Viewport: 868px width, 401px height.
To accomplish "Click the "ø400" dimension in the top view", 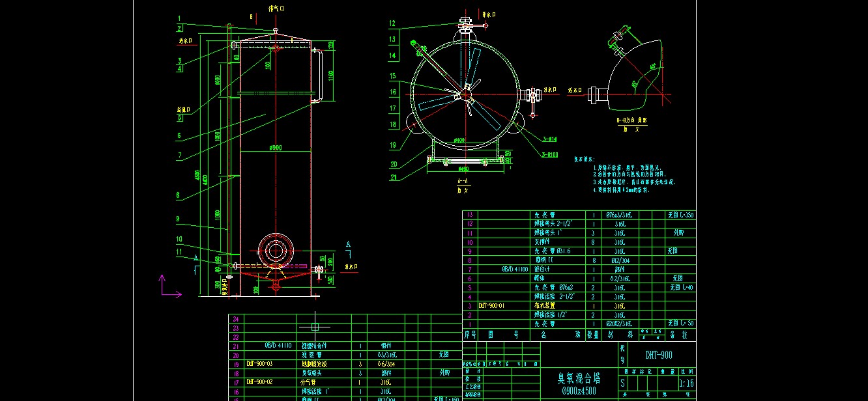I will 459,140.
